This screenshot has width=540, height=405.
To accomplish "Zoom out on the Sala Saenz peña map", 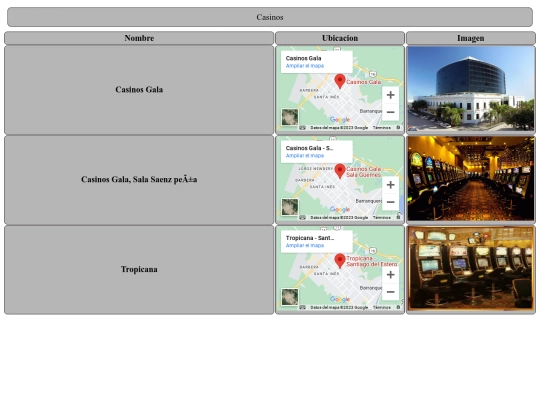I will [x=390, y=202].
